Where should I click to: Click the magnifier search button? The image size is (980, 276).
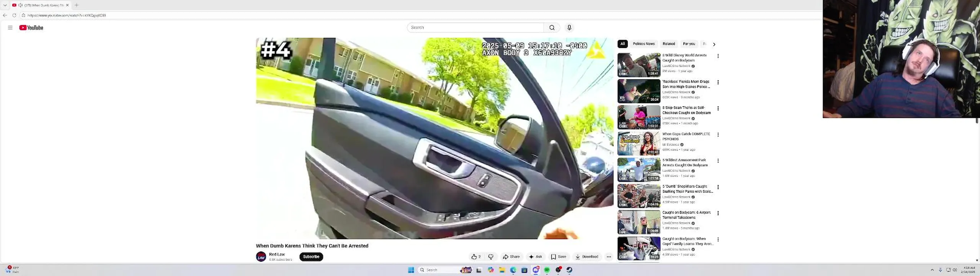tap(552, 28)
